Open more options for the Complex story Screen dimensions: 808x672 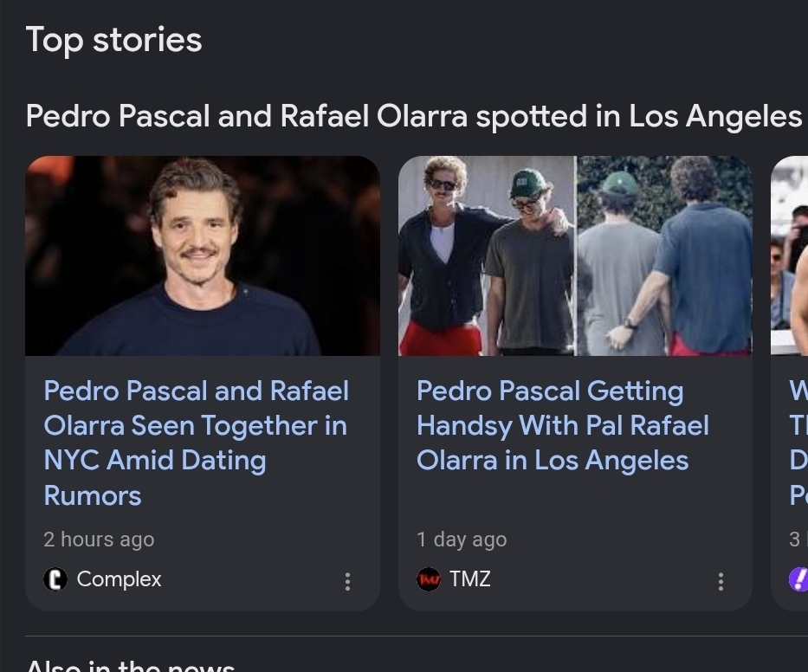(347, 581)
